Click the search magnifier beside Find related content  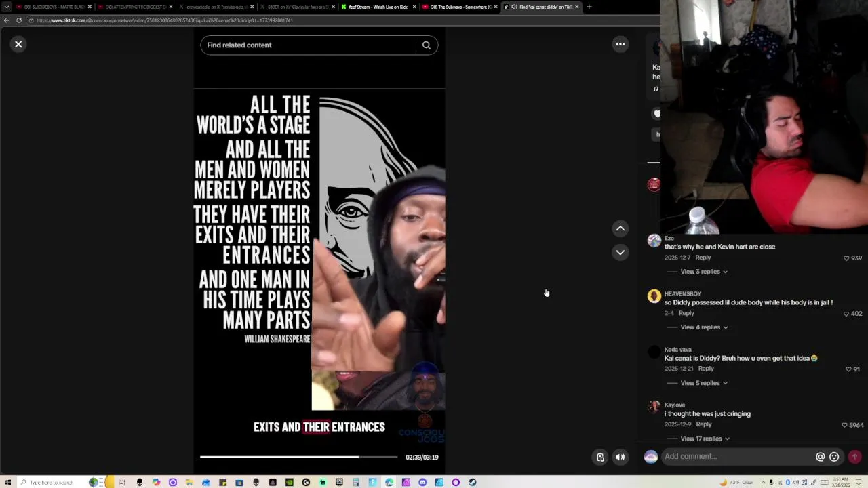click(x=427, y=45)
